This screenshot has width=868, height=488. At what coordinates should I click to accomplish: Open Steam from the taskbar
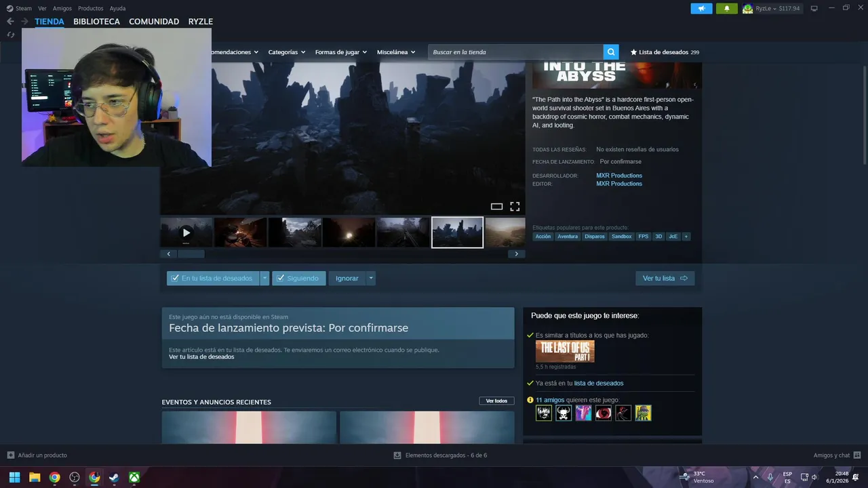[115, 477]
